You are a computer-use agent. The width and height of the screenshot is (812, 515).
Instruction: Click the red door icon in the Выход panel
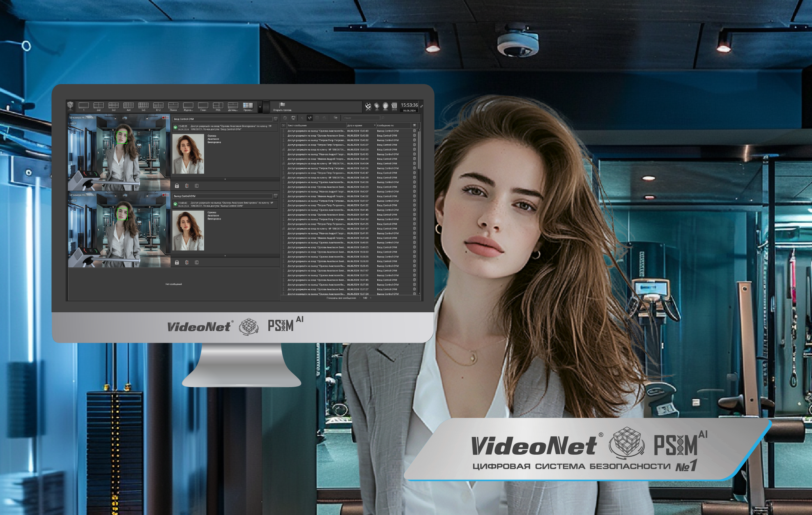point(187,262)
